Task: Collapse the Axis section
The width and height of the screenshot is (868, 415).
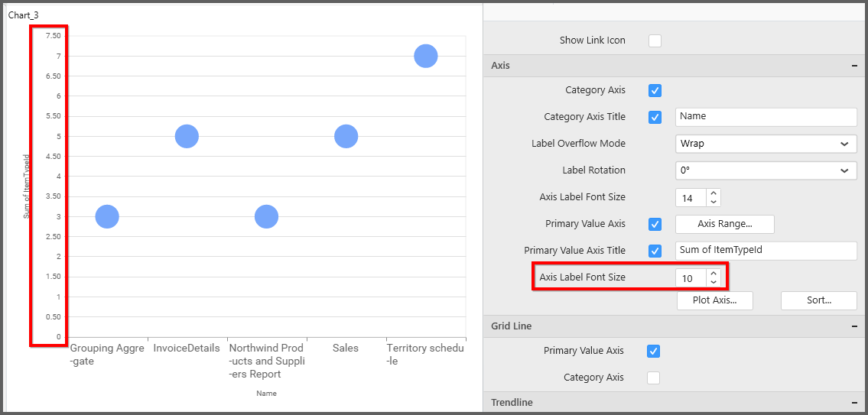Action: tap(854, 66)
